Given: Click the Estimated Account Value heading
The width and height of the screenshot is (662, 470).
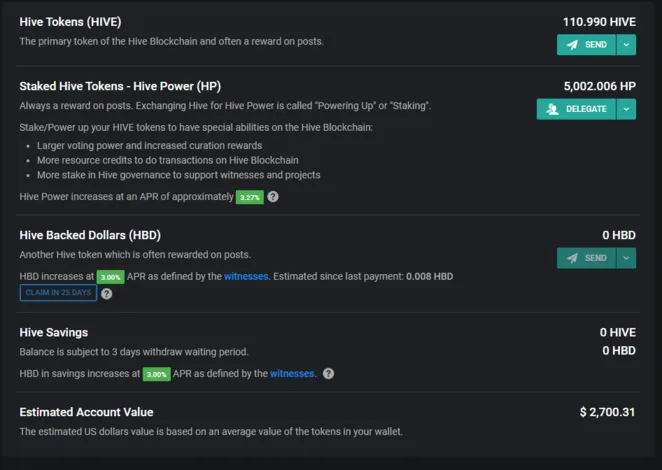Looking at the screenshot, I should (87, 412).
